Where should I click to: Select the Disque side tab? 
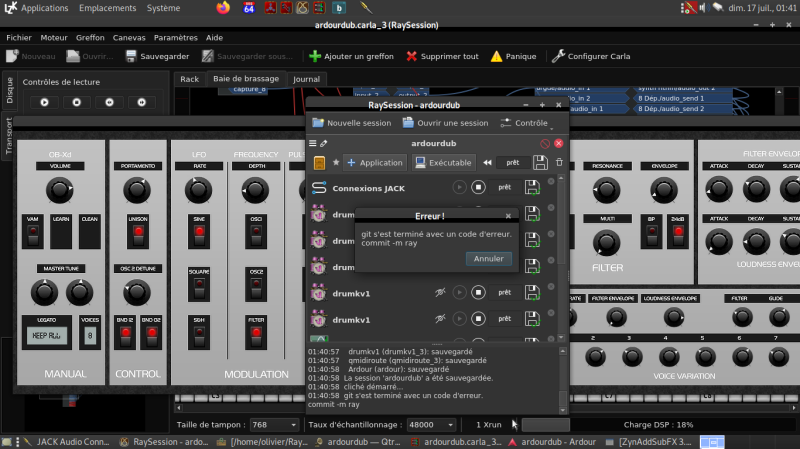tap(9, 91)
